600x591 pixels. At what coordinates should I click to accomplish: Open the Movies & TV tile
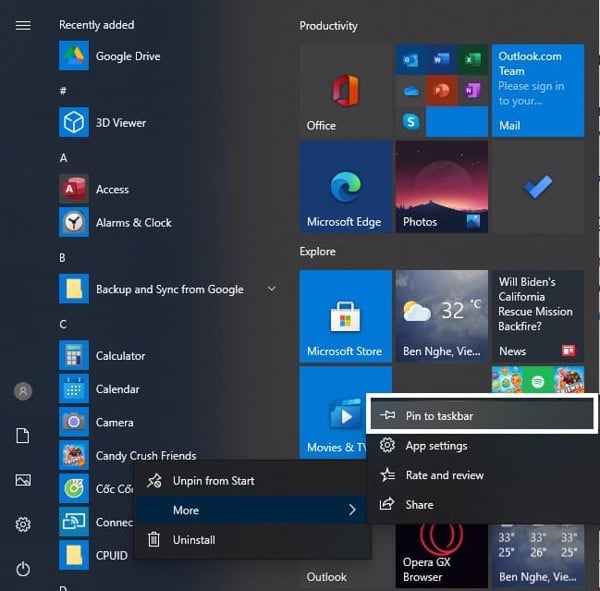(333, 413)
